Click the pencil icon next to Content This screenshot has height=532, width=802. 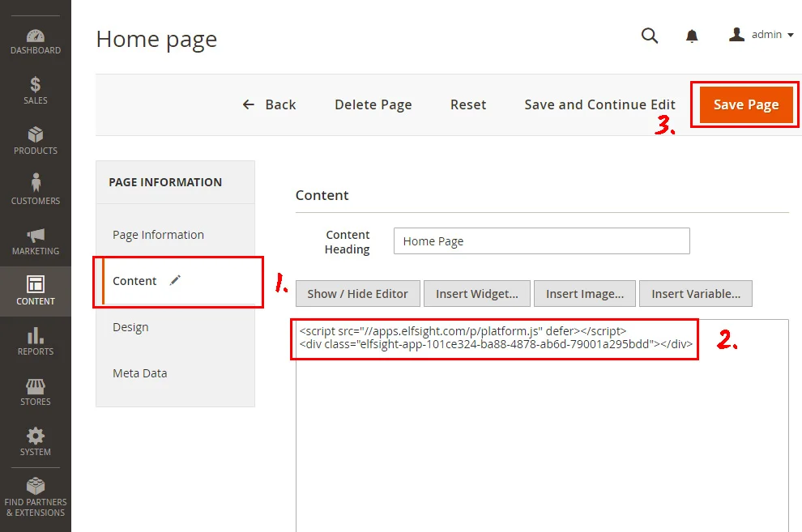click(x=176, y=280)
